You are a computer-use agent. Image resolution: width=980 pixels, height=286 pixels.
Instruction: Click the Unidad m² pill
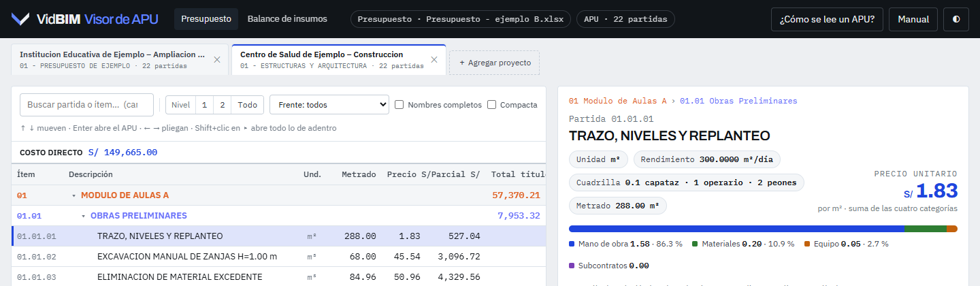coord(598,159)
